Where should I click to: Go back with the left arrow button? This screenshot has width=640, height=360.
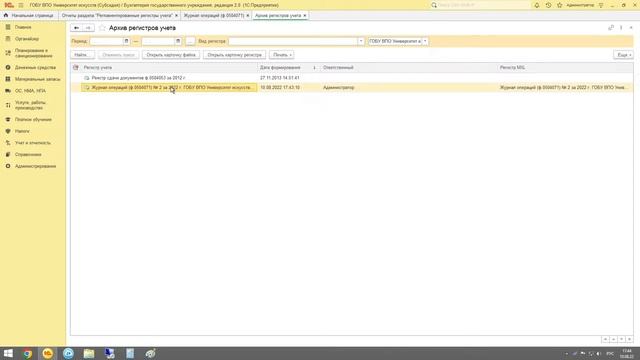pyautogui.click(x=76, y=28)
